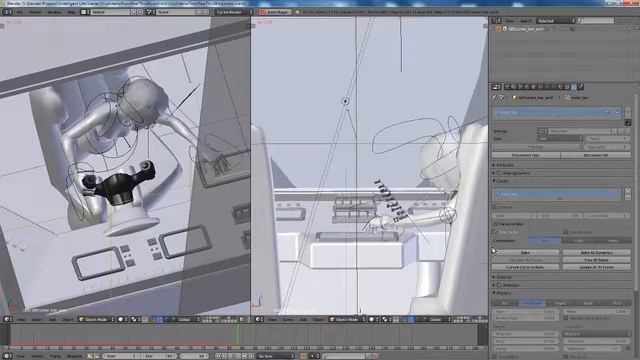Viewport: 640px width, 360px height.
Task: Click the Current Cache to Bake button
Action: [x=526, y=267]
